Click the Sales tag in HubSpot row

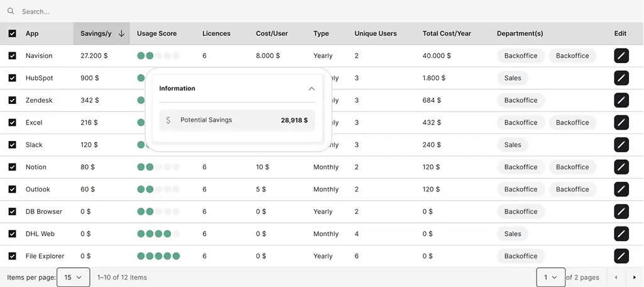513,78
